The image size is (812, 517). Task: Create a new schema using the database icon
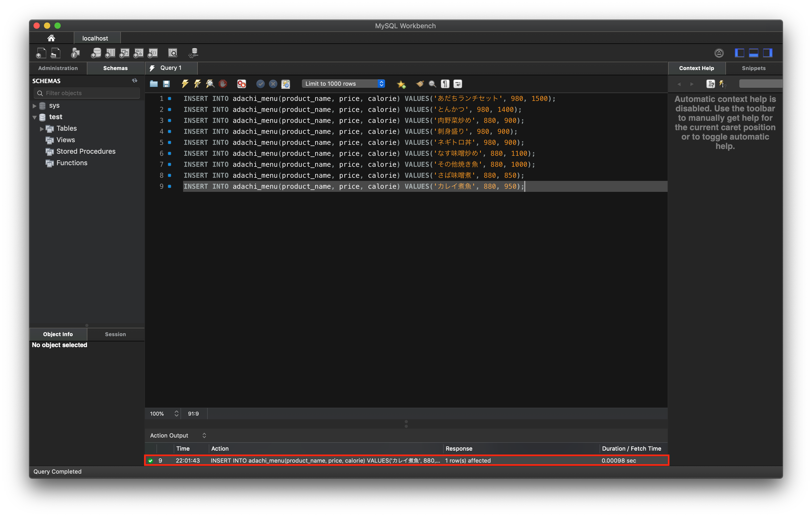click(x=96, y=53)
